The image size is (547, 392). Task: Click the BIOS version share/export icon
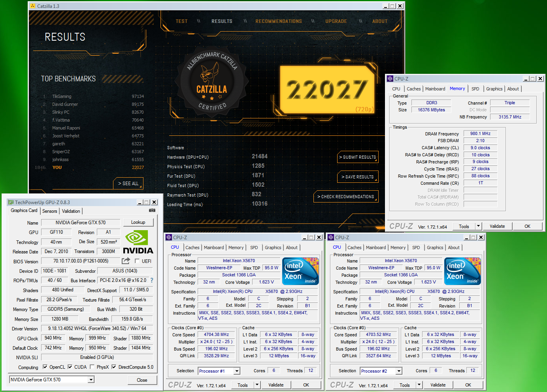click(x=126, y=261)
